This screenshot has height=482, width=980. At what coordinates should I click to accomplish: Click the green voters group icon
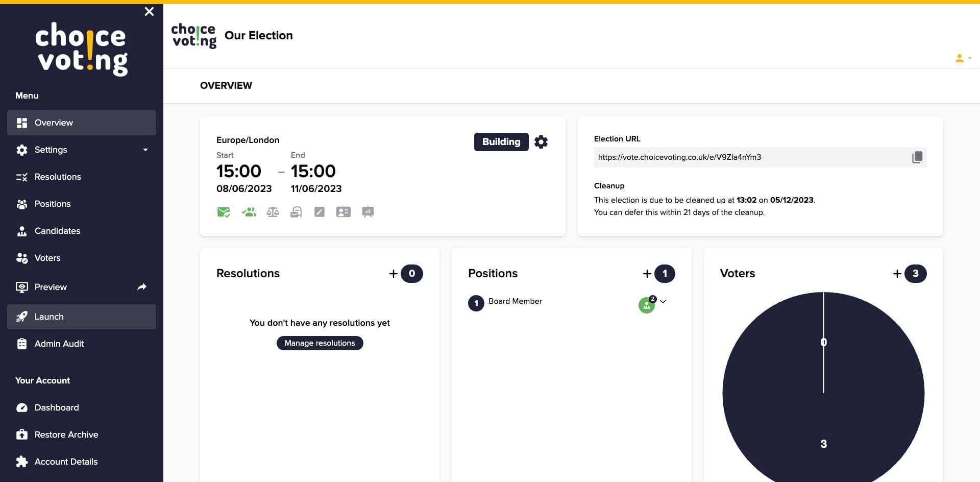pos(249,212)
